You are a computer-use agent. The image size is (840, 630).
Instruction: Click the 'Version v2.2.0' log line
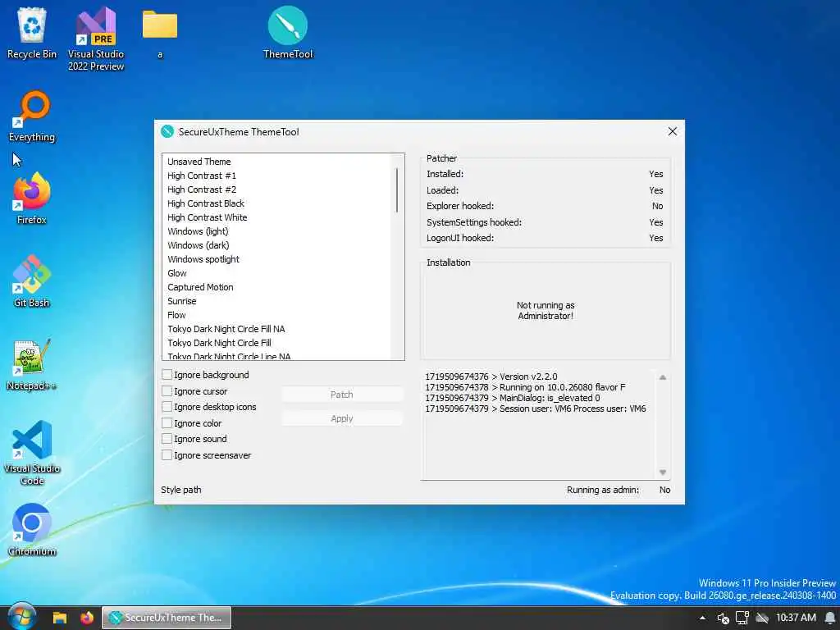[491, 377]
